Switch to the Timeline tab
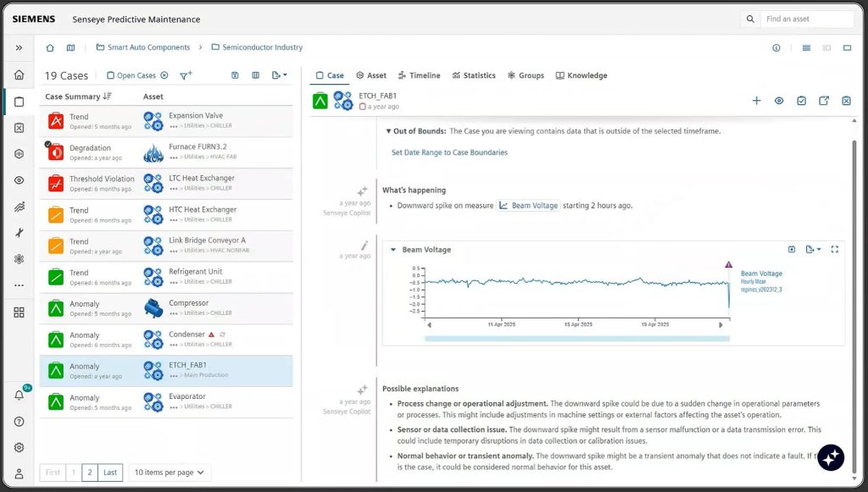The height and width of the screenshot is (492, 868). 419,75
